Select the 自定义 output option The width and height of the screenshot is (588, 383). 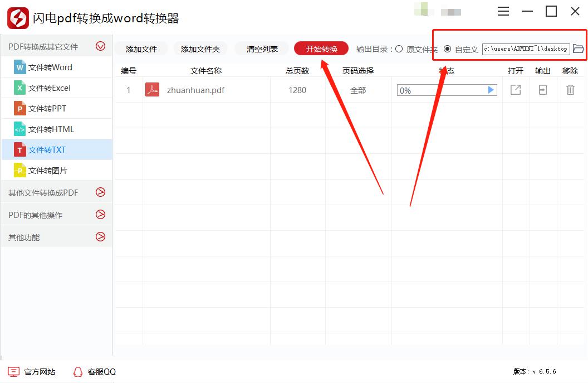pyautogui.click(x=448, y=49)
